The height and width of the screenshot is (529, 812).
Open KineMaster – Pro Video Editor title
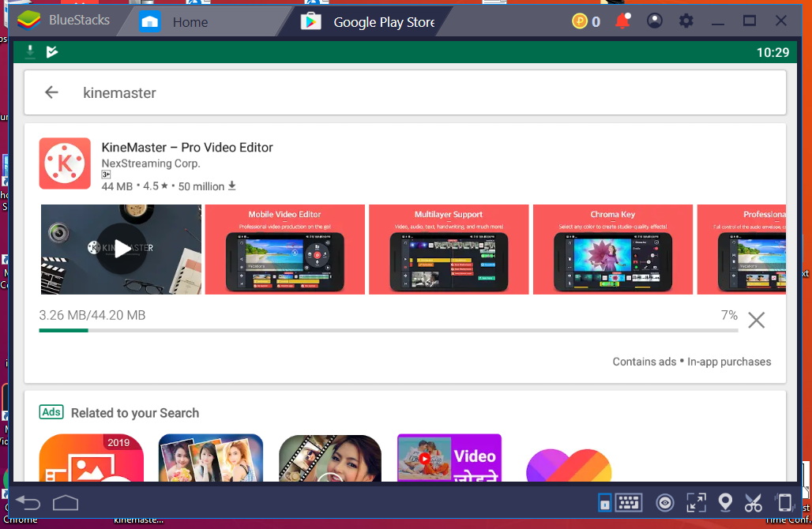[187, 148]
